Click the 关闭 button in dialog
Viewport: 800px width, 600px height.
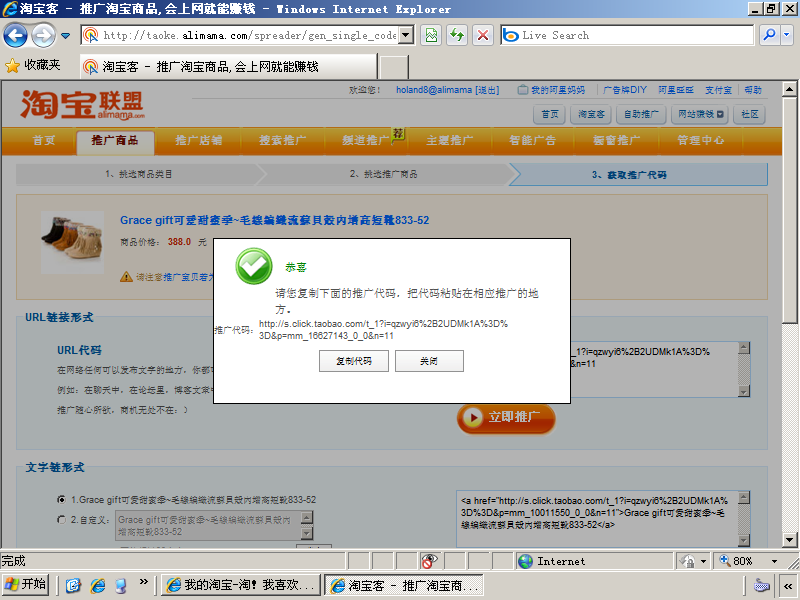429,361
